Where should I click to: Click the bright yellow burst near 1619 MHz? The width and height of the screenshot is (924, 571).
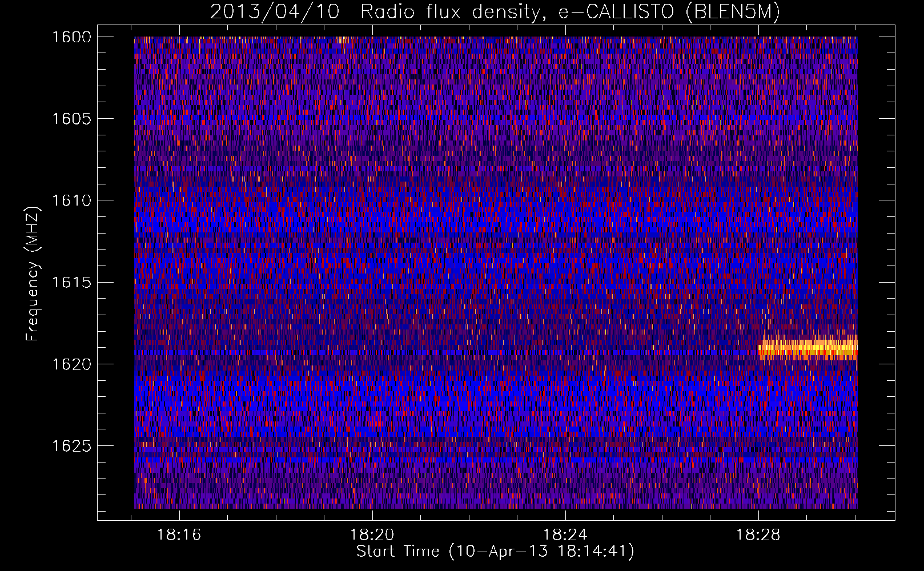pos(808,348)
